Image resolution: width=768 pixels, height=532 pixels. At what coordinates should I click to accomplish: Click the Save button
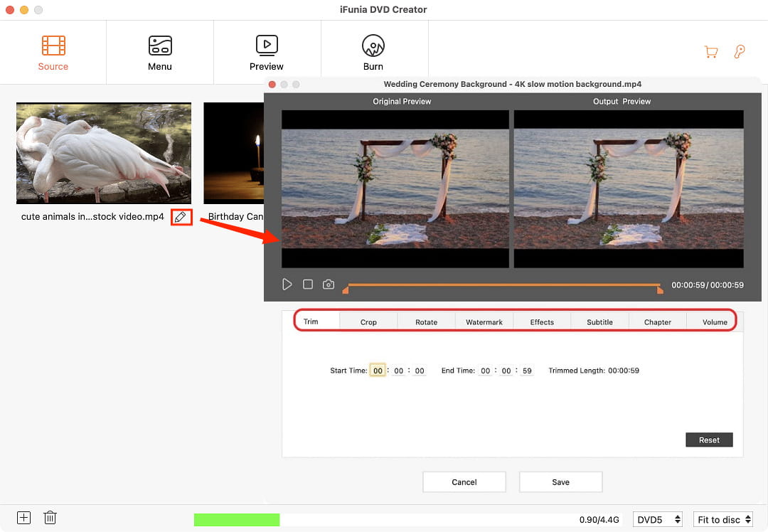pos(560,482)
